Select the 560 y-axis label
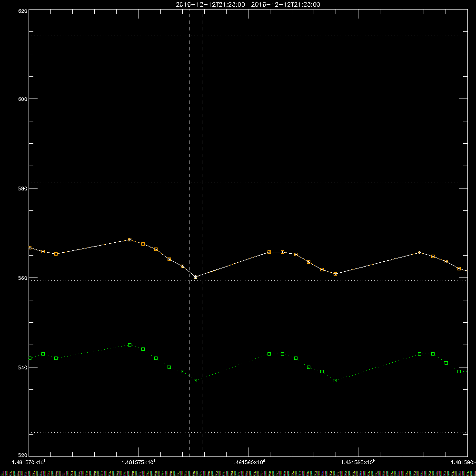The width and height of the screenshot is (476, 476). point(23,278)
